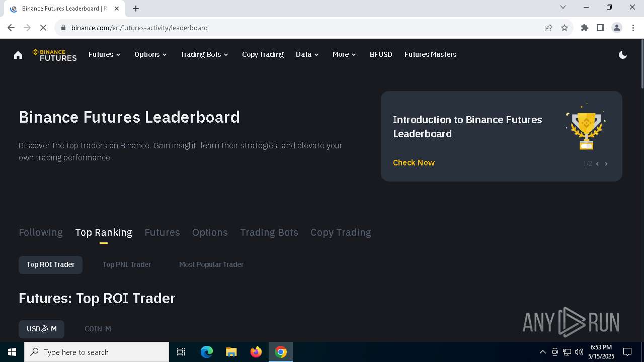
Task: Show next banner slide arrow
Action: pos(606,164)
